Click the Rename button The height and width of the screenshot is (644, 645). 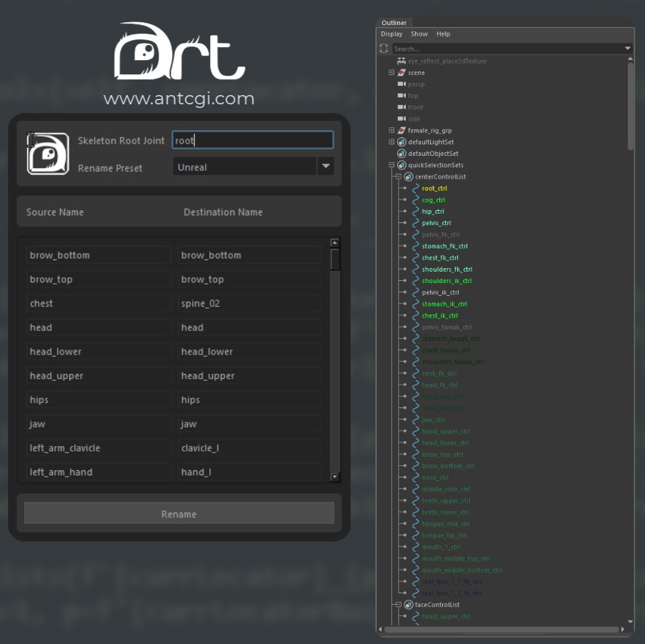pyautogui.click(x=179, y=513)
